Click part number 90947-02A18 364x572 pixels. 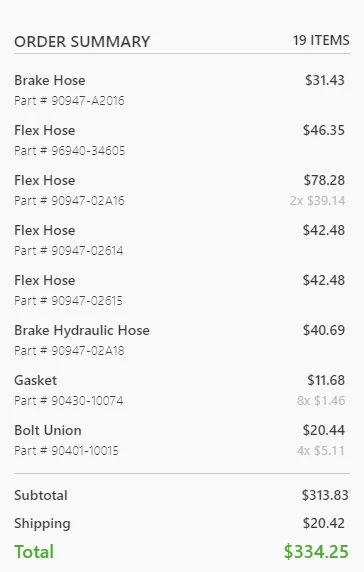69,350
